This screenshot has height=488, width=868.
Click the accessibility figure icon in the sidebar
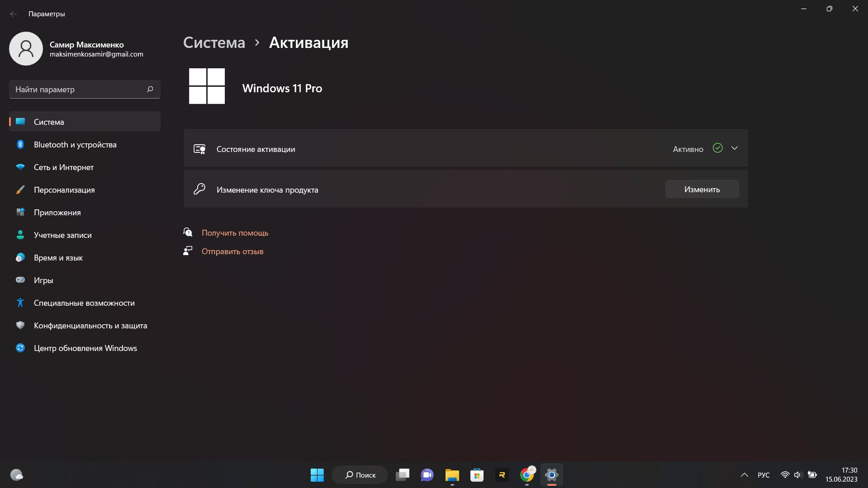tap(20, 303)
